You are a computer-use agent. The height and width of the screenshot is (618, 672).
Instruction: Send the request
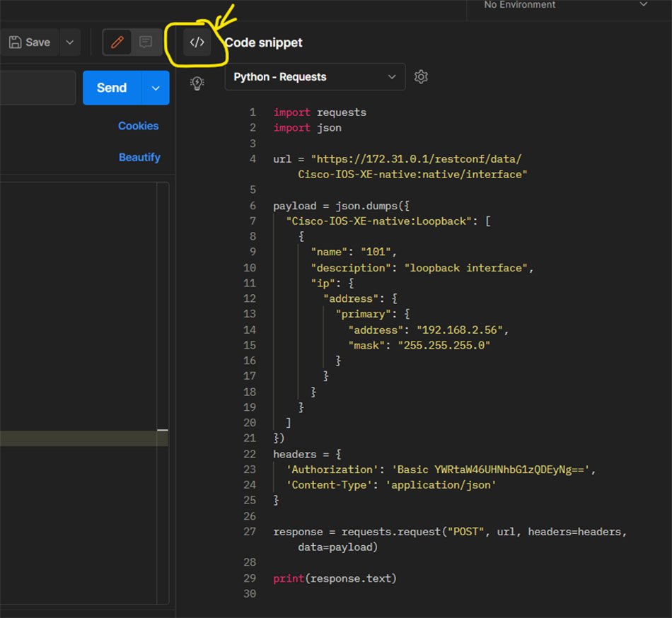(112, 88)
